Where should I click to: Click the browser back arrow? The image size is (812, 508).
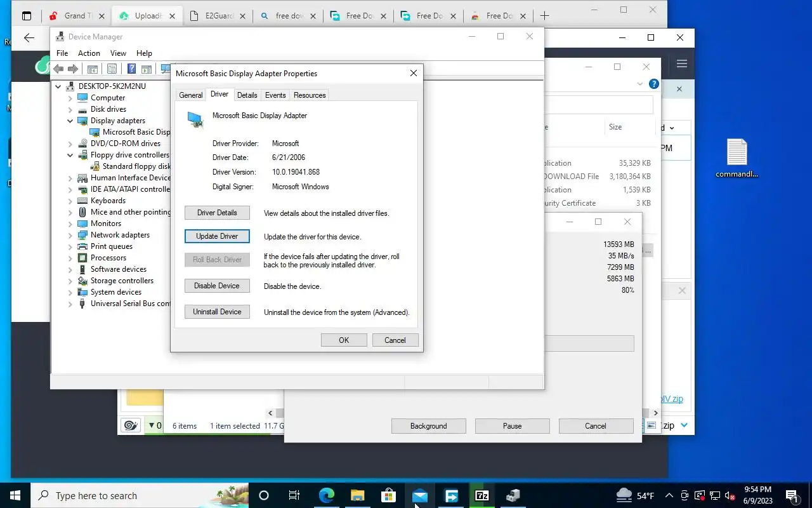29,38
